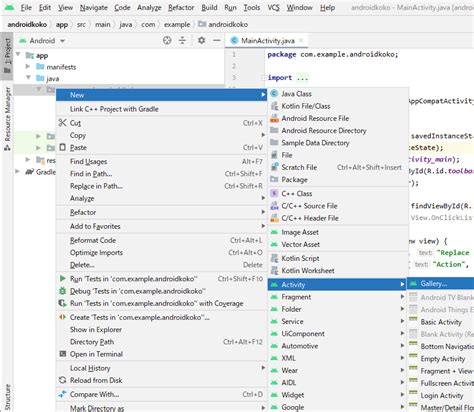Click the green Run Tests arrow icon
The width and height of the screenshot is (474, 412).
(x=62, y=278)
